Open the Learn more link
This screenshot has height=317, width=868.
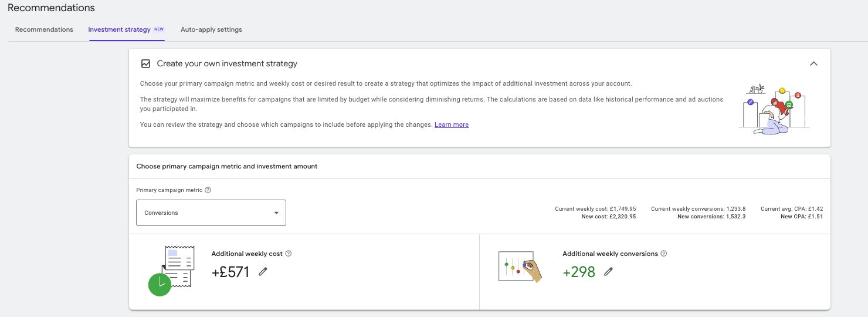pos(451,124)
